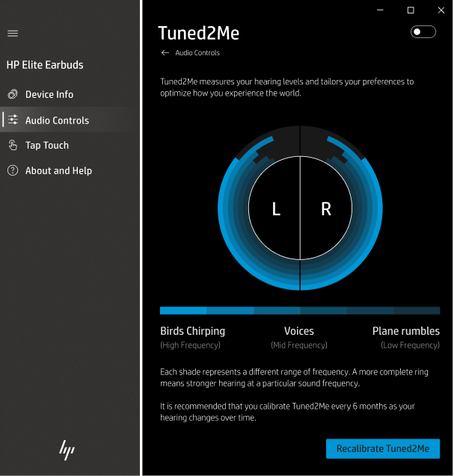Viewport: 454px width, 476px height.
Task: Select Audio Controls in sidebar
Action: (70, 120)
